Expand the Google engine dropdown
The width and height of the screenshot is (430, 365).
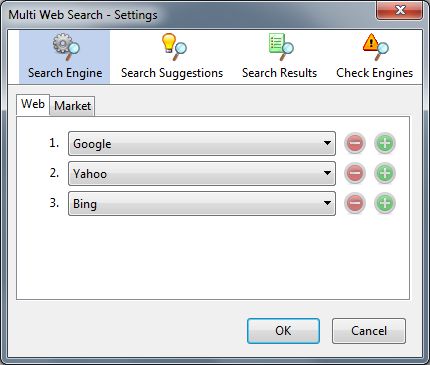(x=202, y=143)
